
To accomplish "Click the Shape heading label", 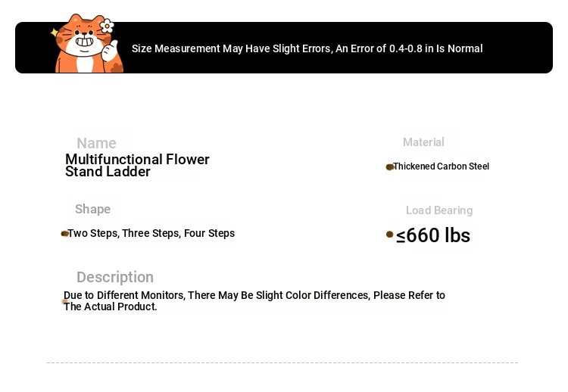I will [92, 209].
